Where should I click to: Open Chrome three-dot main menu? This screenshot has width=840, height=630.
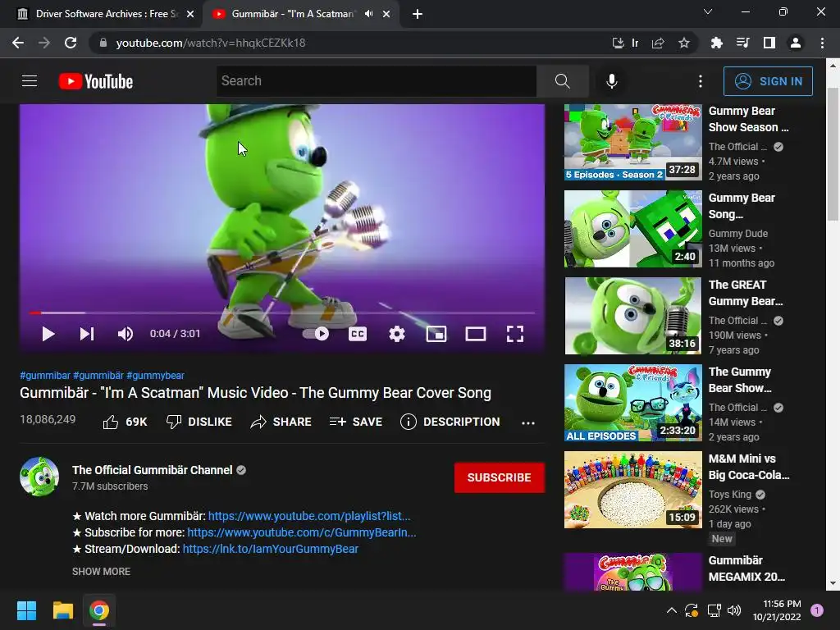pyautogui.click(x=822, y=43)
